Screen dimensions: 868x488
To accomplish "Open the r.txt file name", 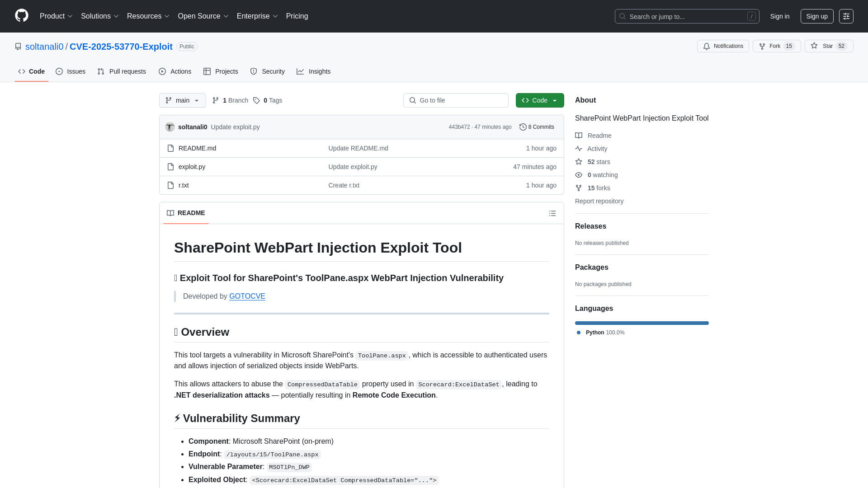I will pyautogui.click(x=184, y=185).
